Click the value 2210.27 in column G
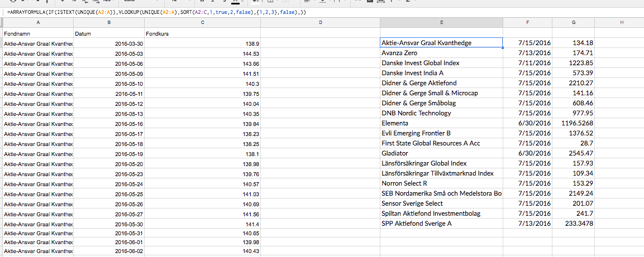The height and width of the screenshot is (257, 644). point(574,83)
